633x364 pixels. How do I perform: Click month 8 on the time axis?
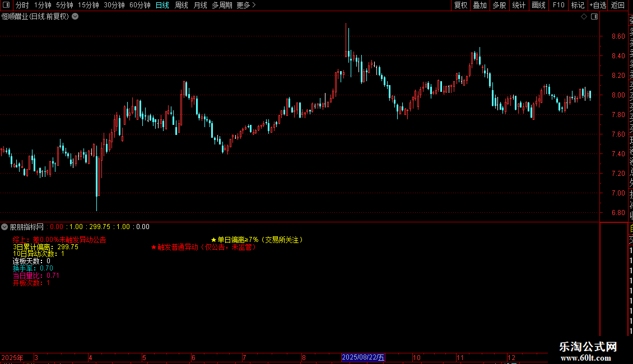pyautogui.click(x=304, y=357)
